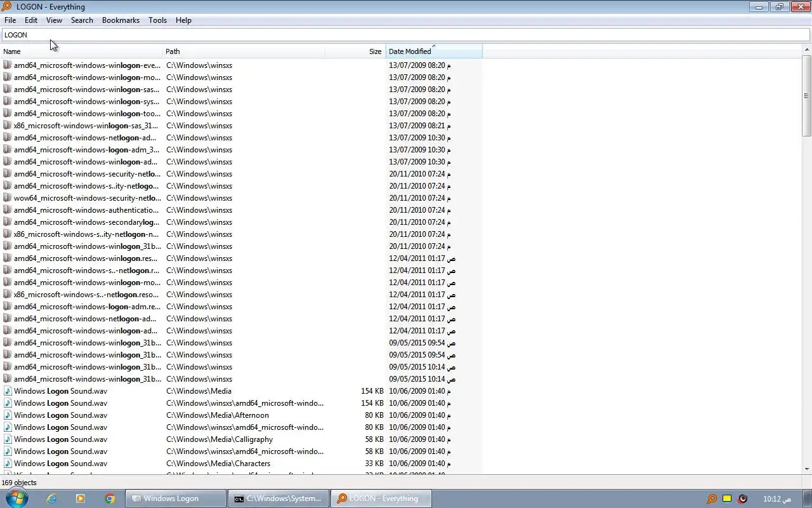Click the tray icon left of the clock
This screenshot has height=508, width=812.
click(x=742, y=498)
